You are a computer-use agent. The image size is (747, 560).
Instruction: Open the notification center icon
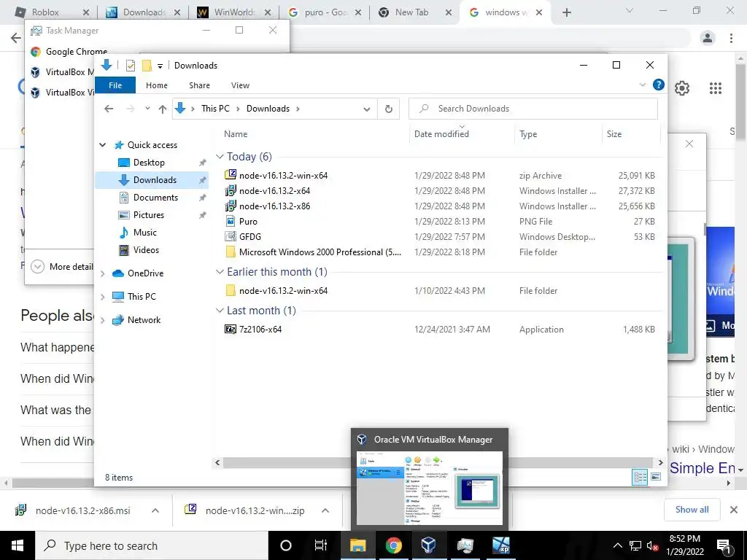tap(724, 545)
